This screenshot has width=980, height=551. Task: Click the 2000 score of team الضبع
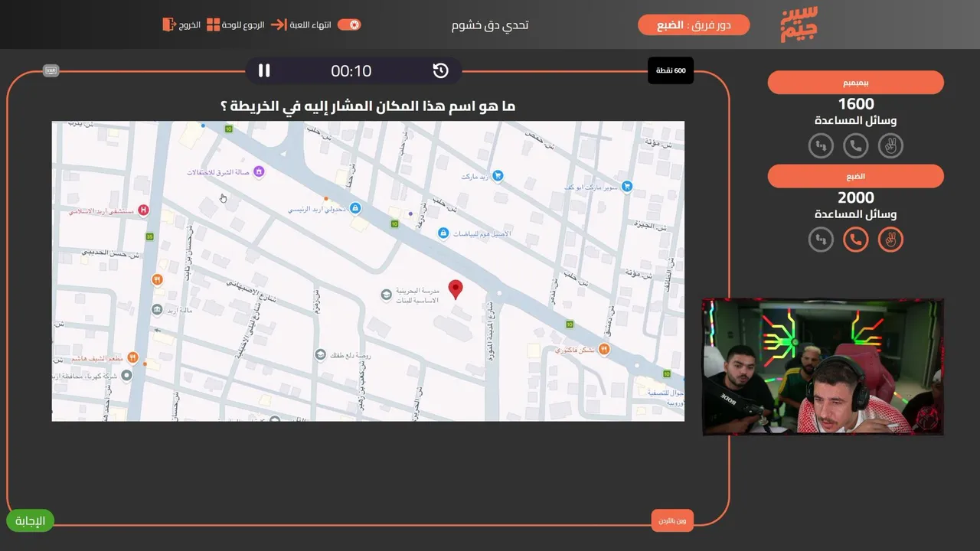point(856,198)
